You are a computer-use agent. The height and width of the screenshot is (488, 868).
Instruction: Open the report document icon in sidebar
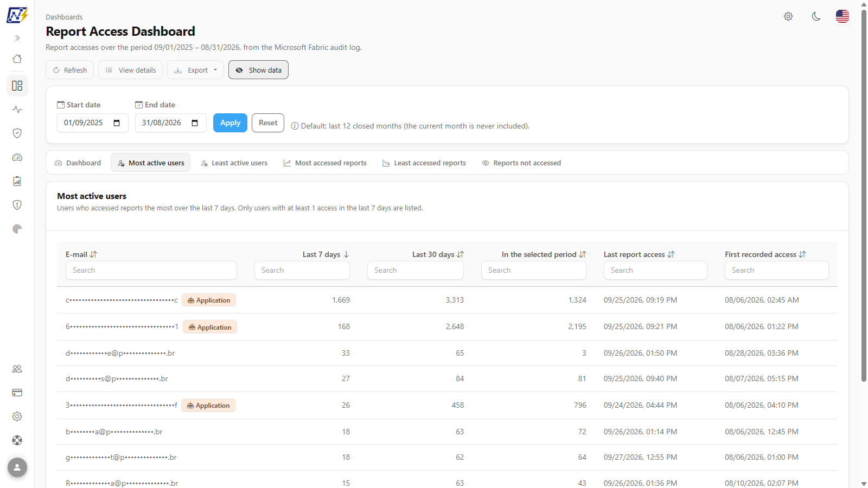point(17,181)
